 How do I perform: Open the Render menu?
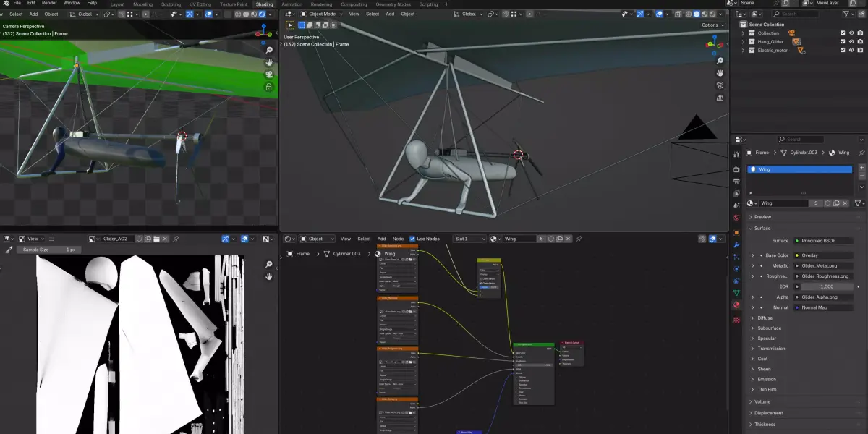49,3
